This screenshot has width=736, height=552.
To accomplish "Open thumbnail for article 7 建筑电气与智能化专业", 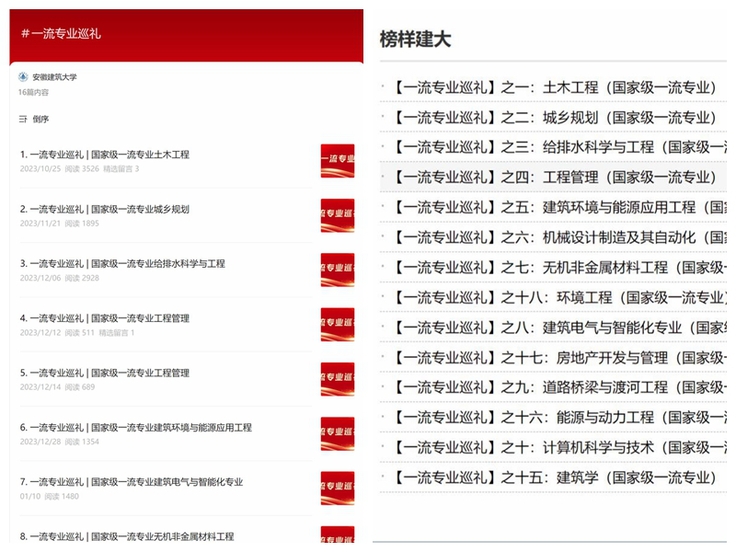I will tap(337, 488).
